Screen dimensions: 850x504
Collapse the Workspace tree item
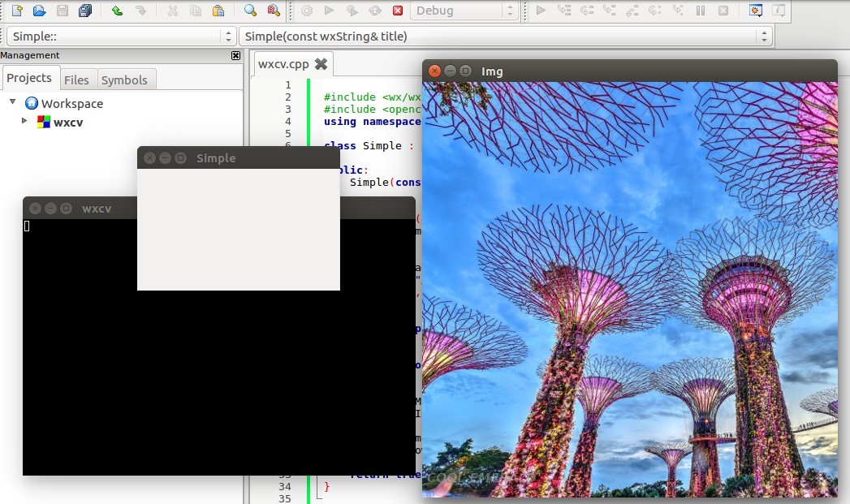click(x=11, y=103)
